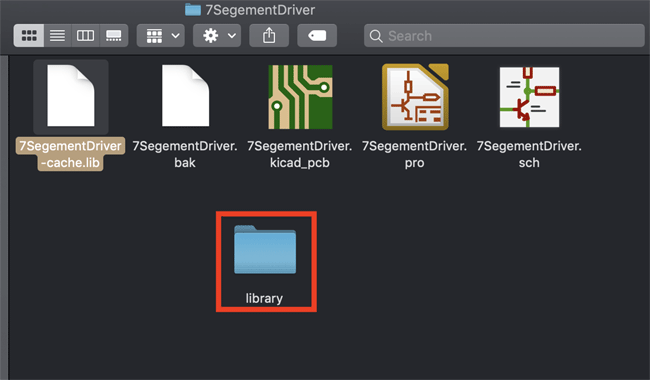Click into the Search field
This screenshot has width=650, height=380.
[x=504, y=36]
